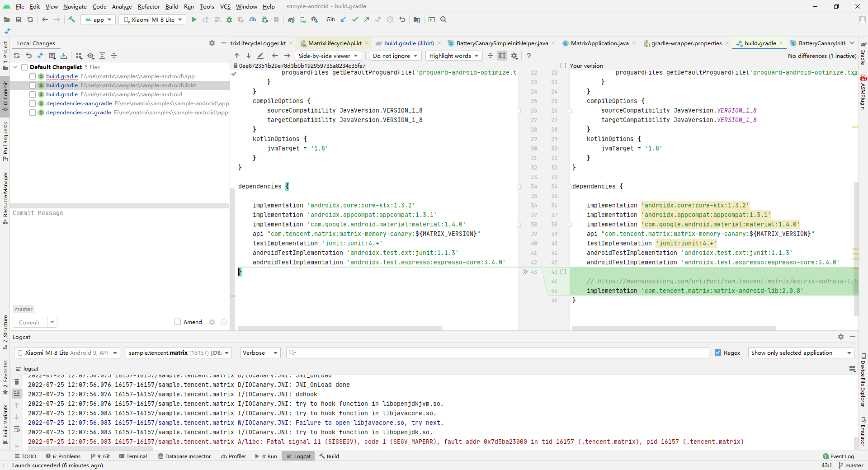Tick the checkbox for dependencies-aar.gradle
This screenshot has height=470, width=868.
(33, 103)
